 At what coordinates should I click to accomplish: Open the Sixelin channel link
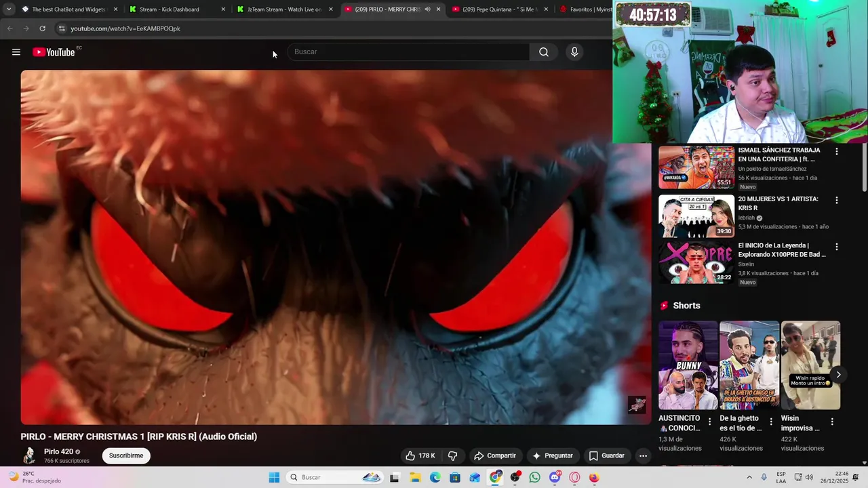(x=746, y=264)
